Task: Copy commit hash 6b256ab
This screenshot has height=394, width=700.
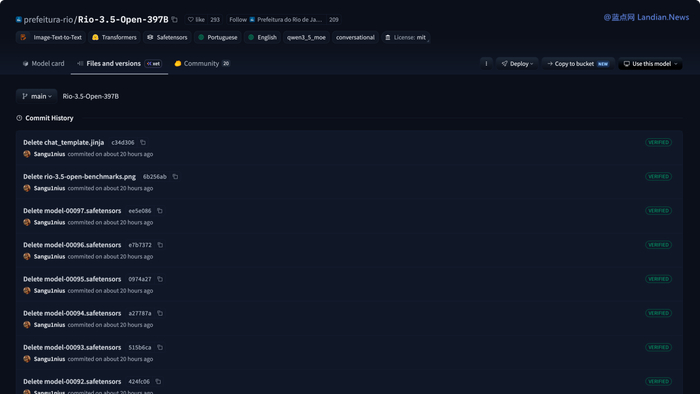Action: coord(175,177)
